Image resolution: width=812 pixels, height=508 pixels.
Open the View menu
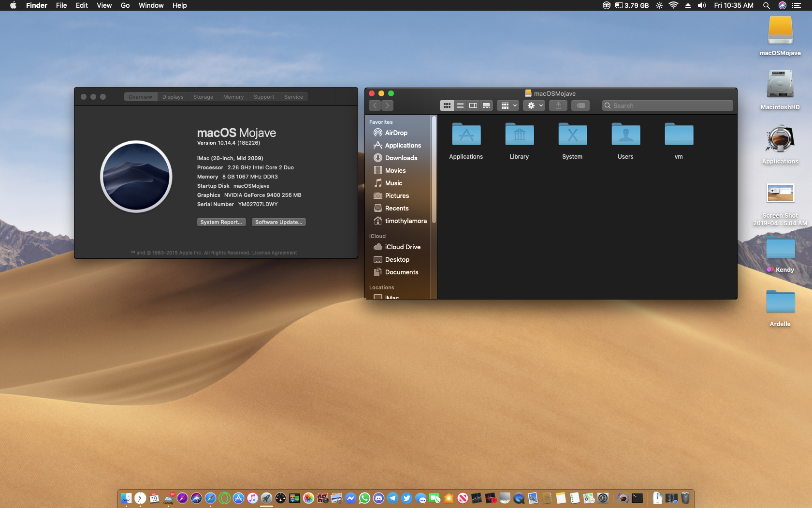[104, 5]
